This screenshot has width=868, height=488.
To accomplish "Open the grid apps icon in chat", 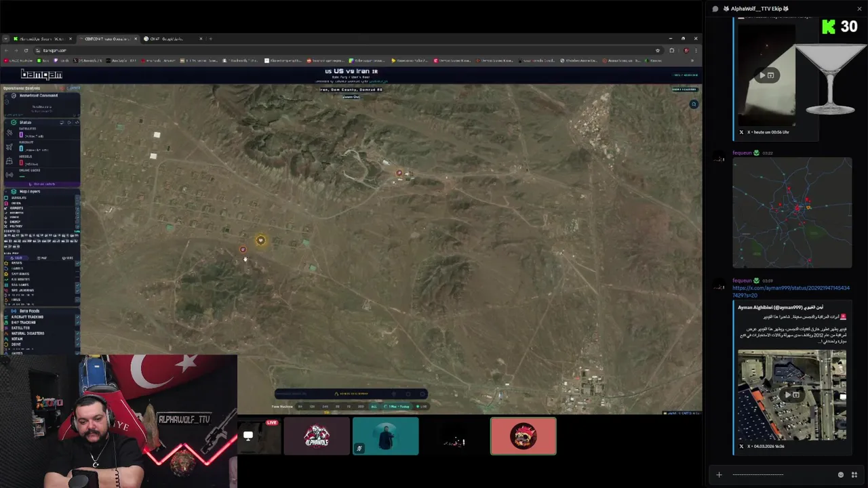I will click(854, 474).
